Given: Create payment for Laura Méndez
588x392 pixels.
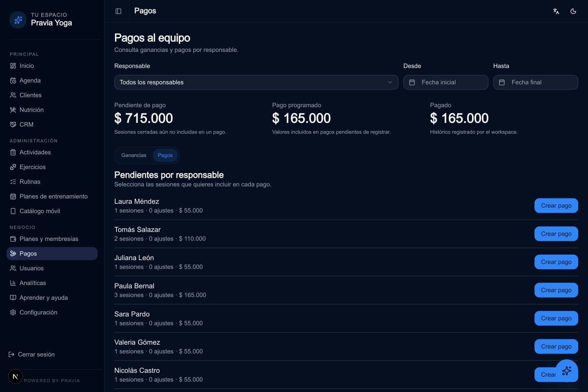Looking at the screenshot, I should click(556, 205).
